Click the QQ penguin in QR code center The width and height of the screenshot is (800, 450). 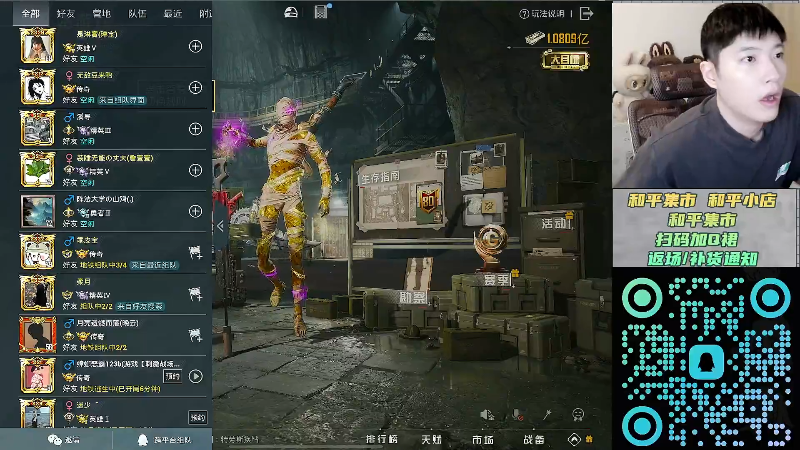pos(706,362)
